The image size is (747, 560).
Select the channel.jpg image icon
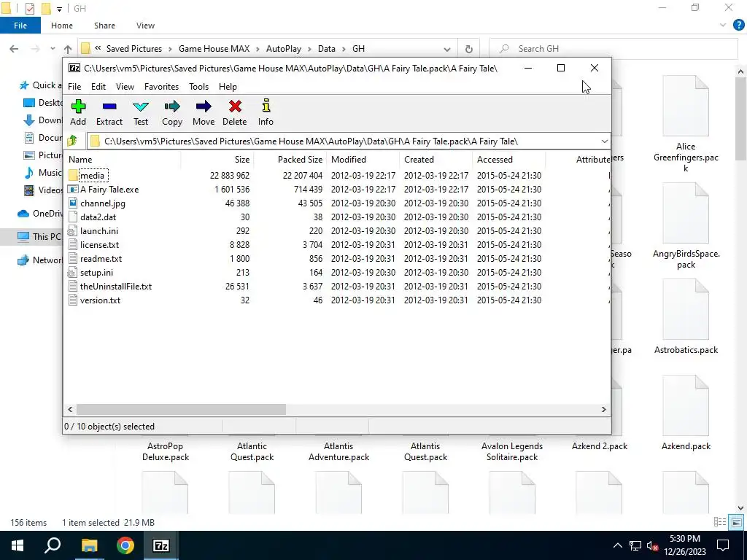[72, 203]
